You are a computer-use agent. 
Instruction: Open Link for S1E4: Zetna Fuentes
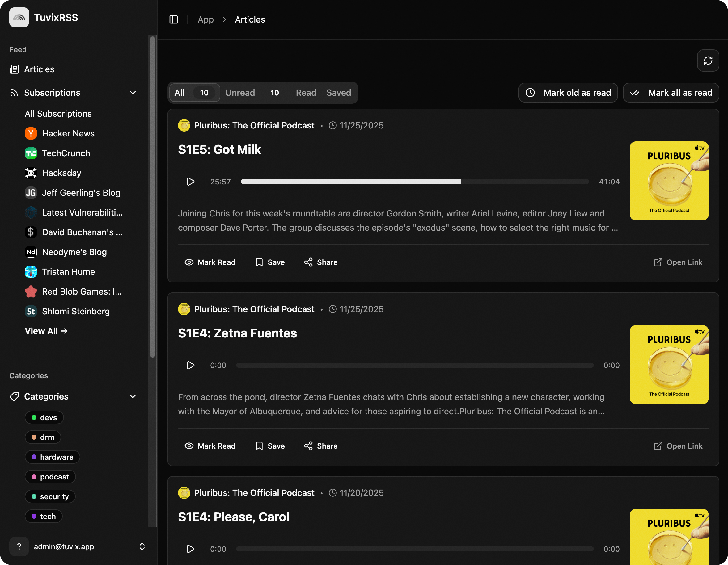678,446
